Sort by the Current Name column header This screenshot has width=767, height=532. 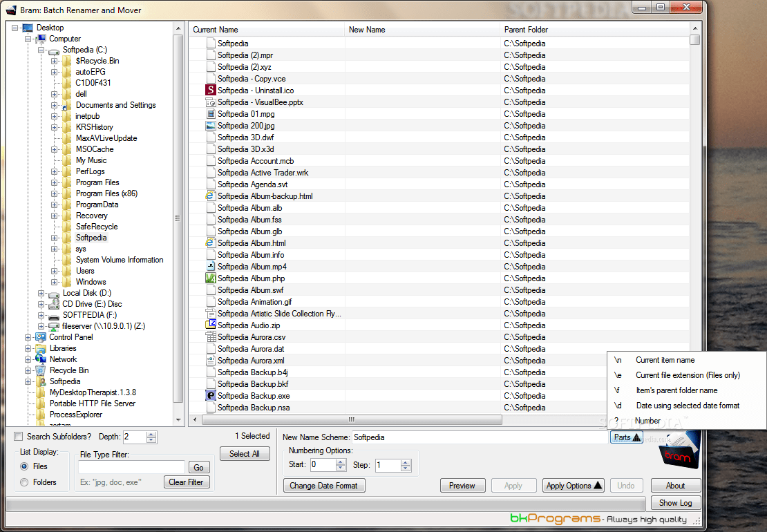[x=267, y=29]
